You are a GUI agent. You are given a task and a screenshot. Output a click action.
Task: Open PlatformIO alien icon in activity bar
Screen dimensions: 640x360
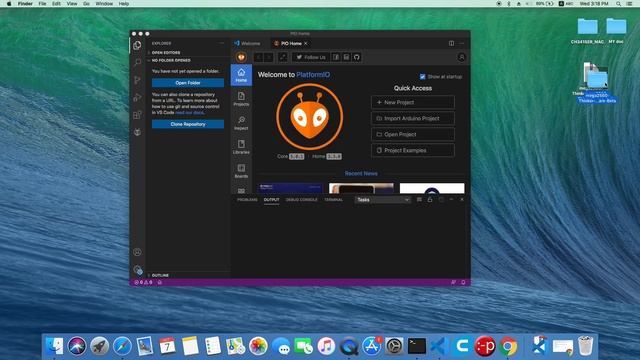point(138,132)
